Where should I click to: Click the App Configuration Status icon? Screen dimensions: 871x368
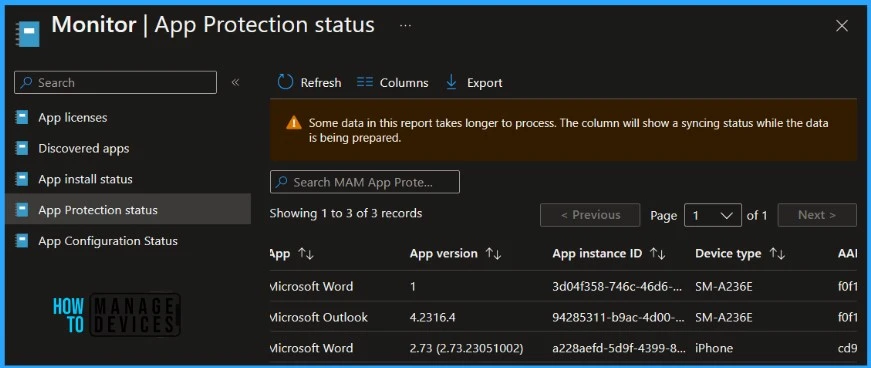click(22, 241)
